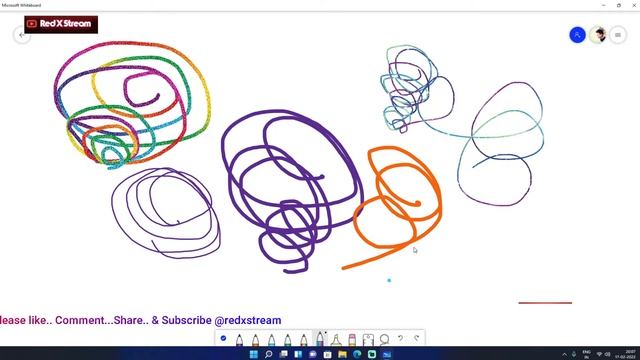Viewport: 640px width, 360px height.
Task: Open taskbar Search
Action: pyautogui.click(x=269, y=354)
